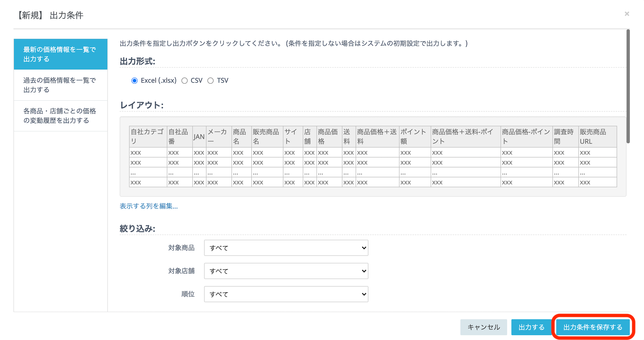Select Excel (.xlsx) output format
The image size is (644, 340).
point(135,81)
